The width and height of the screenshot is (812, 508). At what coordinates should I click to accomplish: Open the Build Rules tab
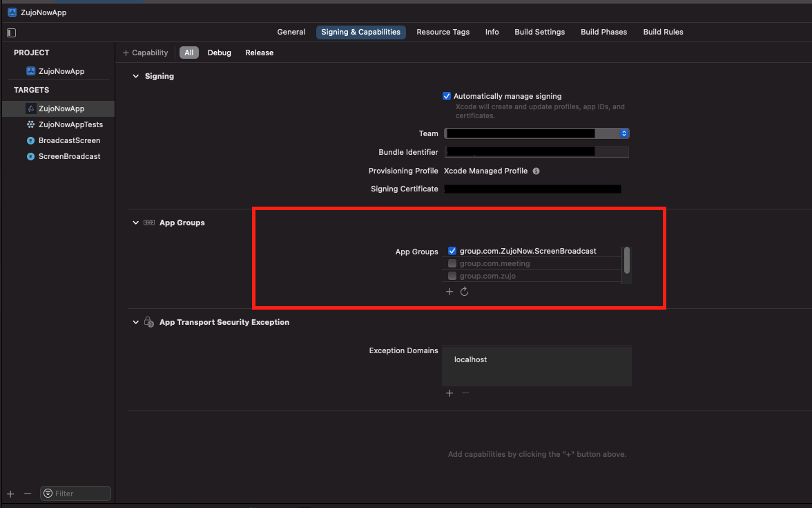663,32
